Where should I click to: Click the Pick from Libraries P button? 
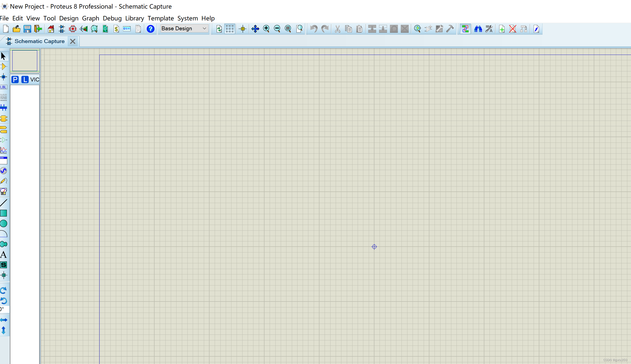[x=15, y=79]
